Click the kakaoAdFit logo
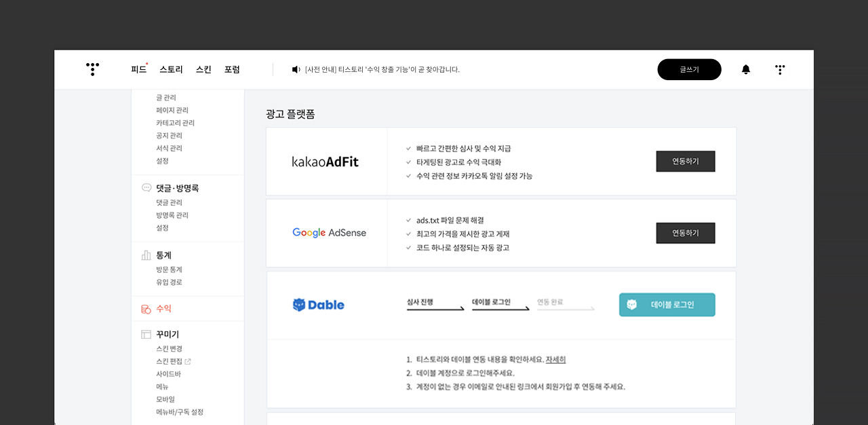 click(325, 162)
